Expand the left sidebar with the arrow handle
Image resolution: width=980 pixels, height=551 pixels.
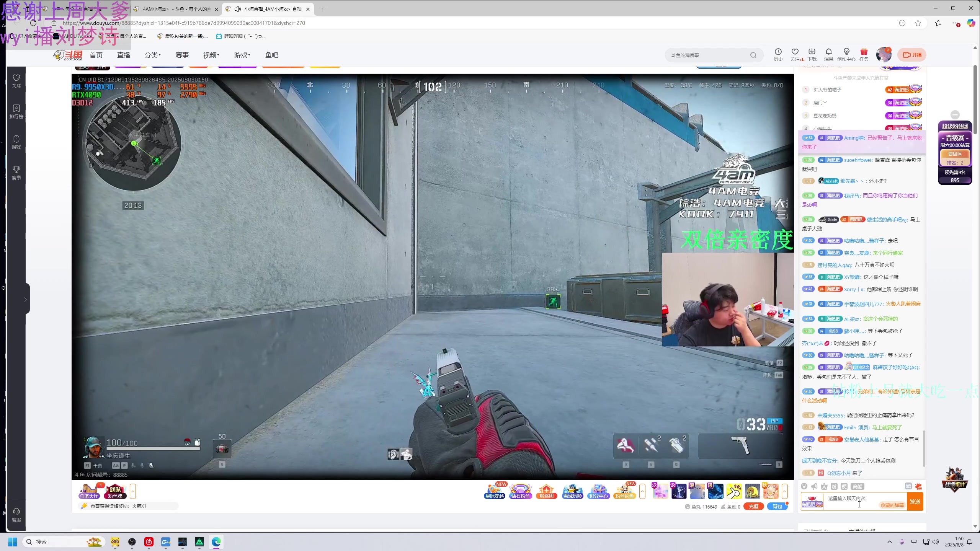pos(26,299)
